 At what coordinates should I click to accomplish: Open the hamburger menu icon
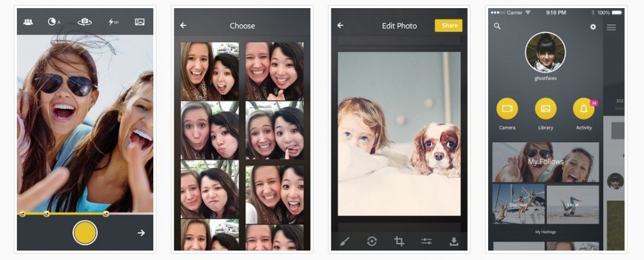pos(611,27)
